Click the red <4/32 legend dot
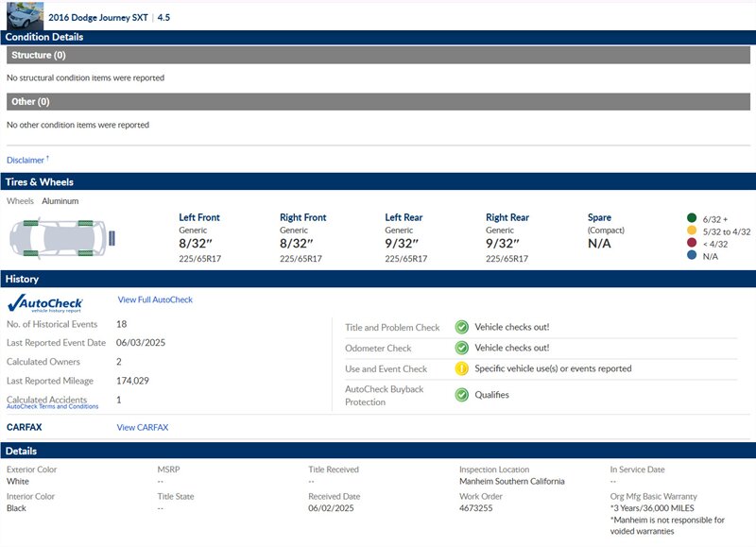 point(692,244)
